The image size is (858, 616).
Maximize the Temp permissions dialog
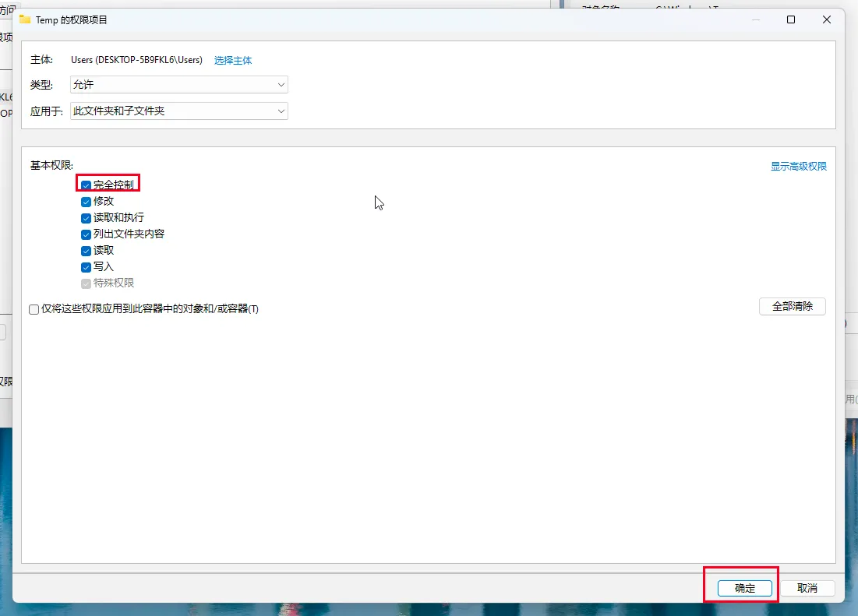click(x=791, y=19)
